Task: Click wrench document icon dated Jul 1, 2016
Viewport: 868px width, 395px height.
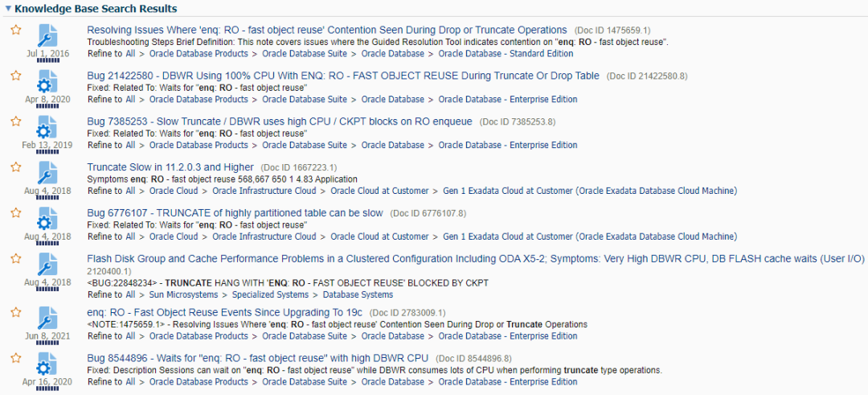Action: pos(47,35)
